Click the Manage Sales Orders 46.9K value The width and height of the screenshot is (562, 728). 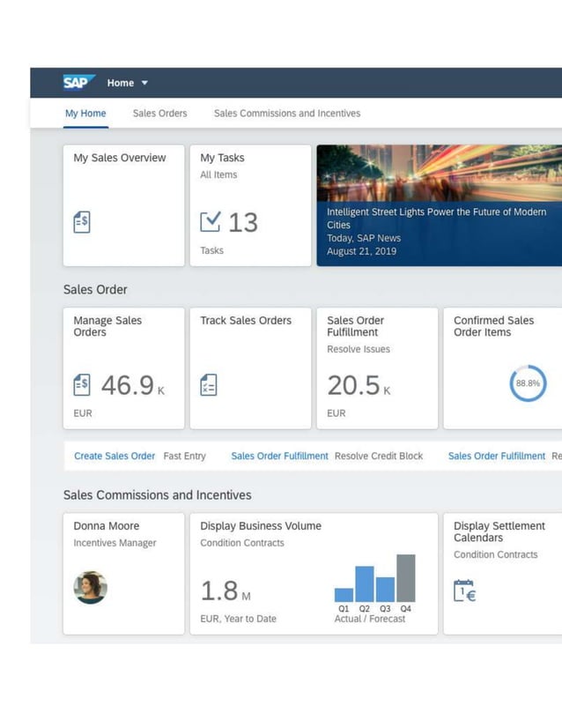[127, 385]
